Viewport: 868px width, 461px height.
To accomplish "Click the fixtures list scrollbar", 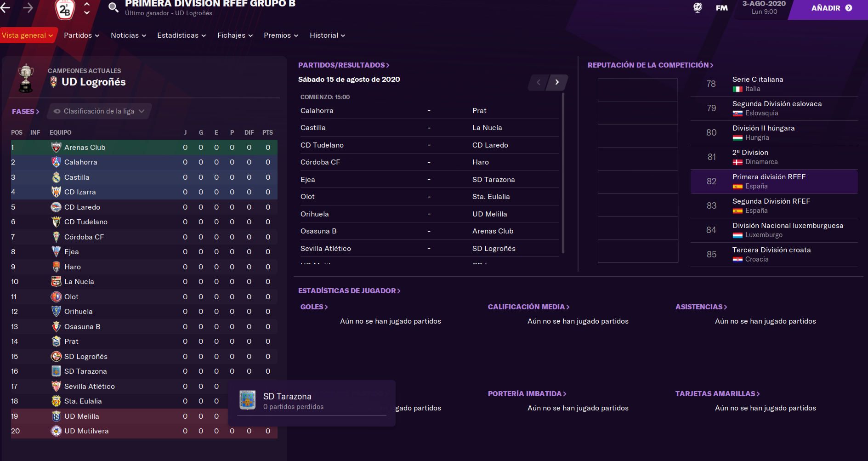I will click(x=563, y=173).
